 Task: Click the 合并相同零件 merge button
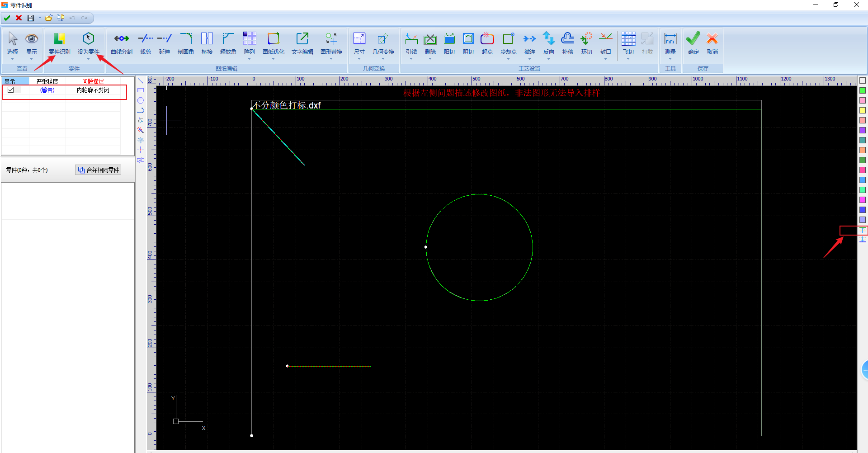coord(98,170)
